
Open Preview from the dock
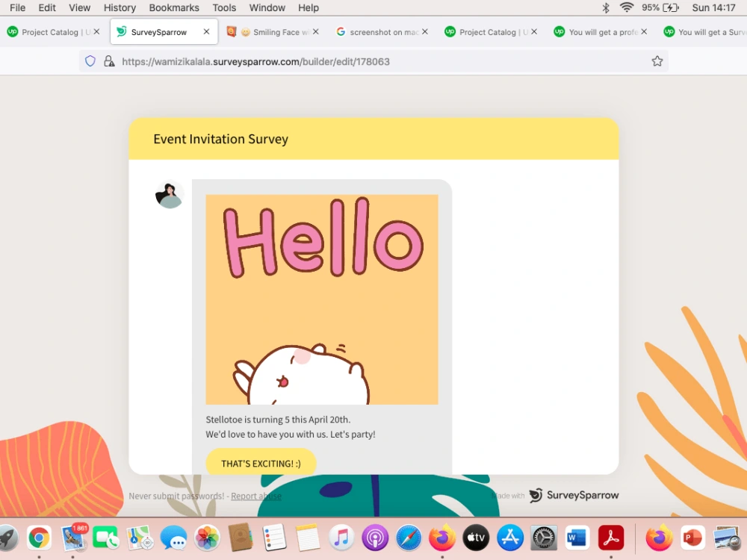point(727,538)
